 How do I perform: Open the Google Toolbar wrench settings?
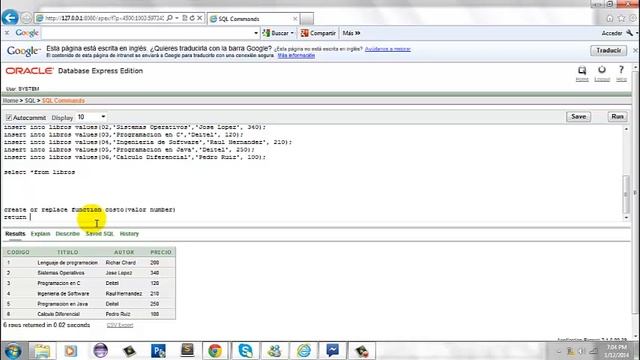pyautogui.click(x=630, y=33)
